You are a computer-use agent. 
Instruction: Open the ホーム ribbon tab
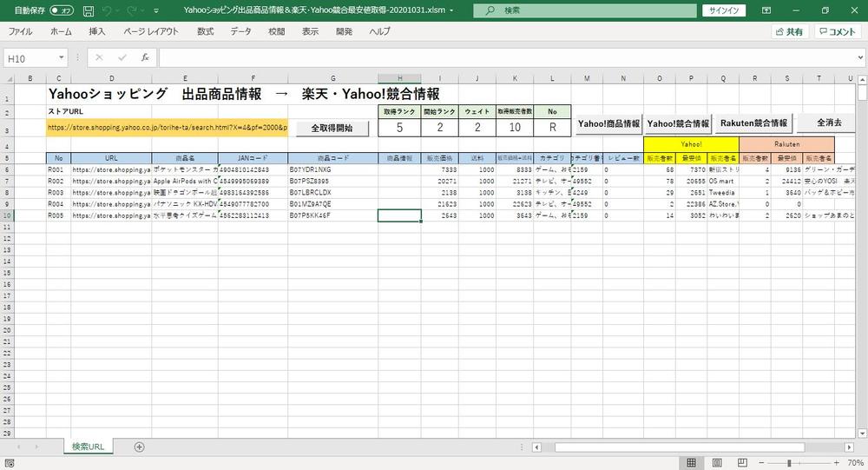(61, 31)
